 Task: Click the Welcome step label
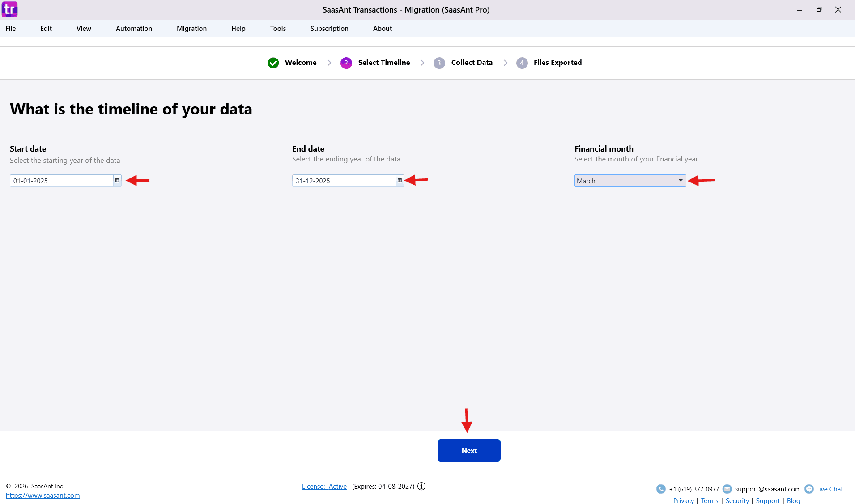point(301,63)
